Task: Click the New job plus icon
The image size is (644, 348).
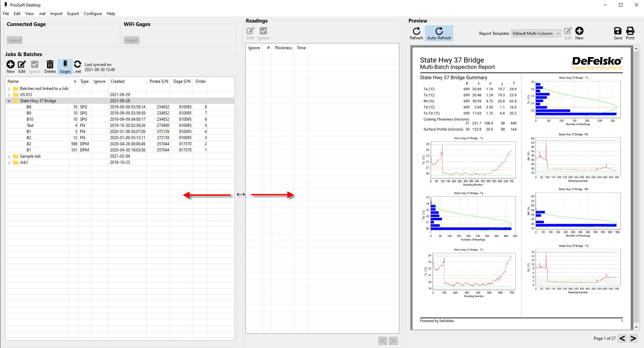Action: click(x=11, y=65)
